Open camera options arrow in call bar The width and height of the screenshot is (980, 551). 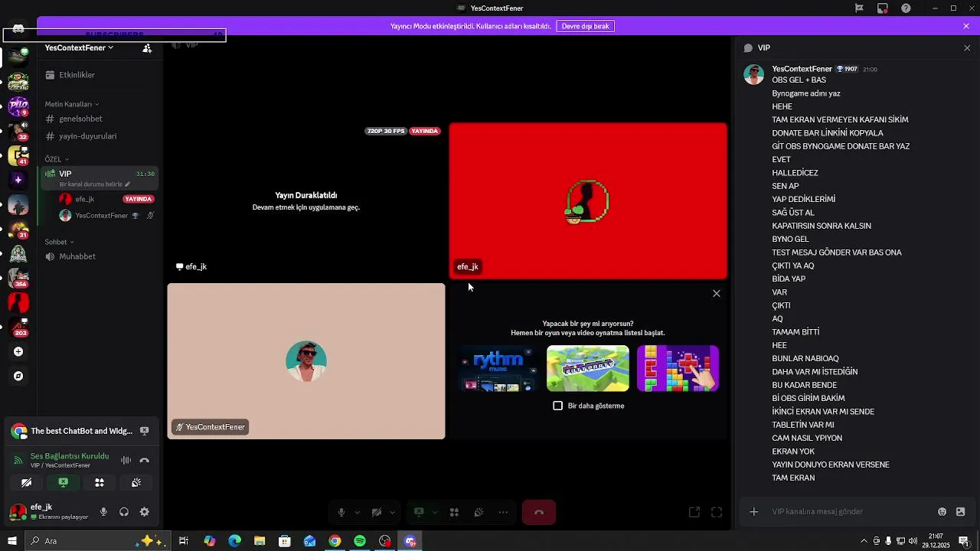392,512
